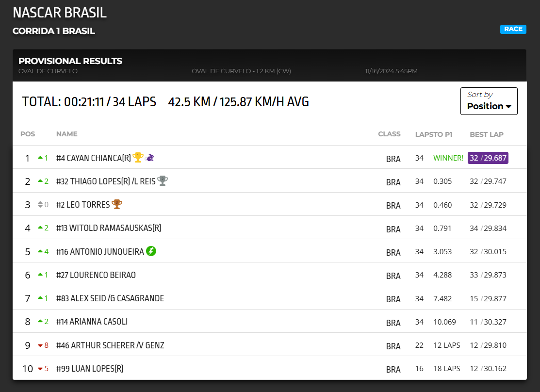This screenshot has height=392, width=540.
Task: Click the CLASS column header
Action: point(389,134)
